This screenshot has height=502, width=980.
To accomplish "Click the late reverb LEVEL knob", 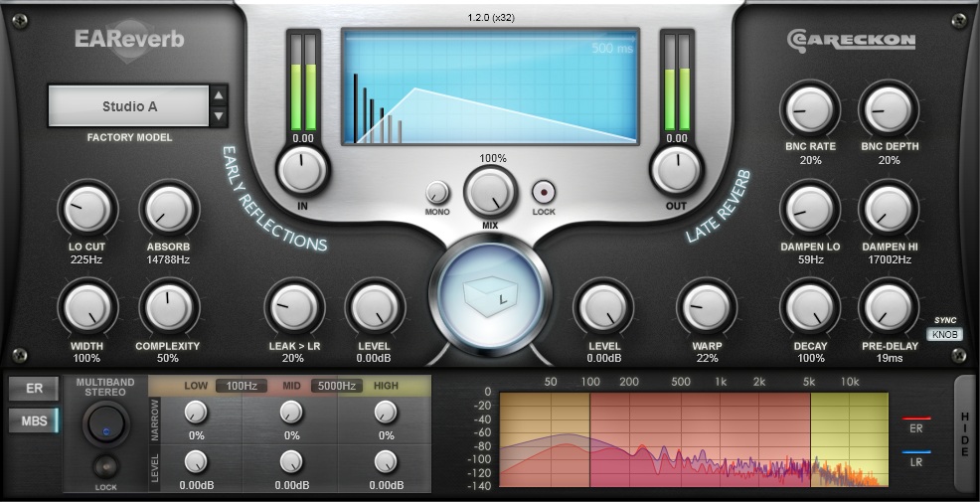I will [x=603, y=307].
